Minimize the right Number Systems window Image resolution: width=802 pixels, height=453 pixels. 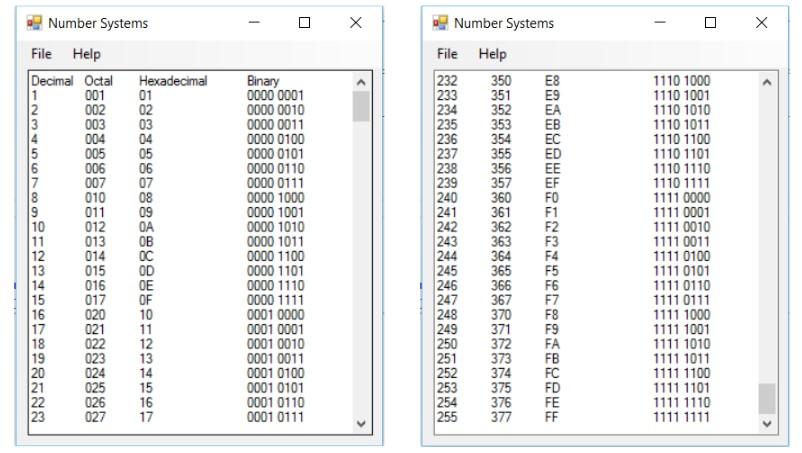[x=660, y=22]
